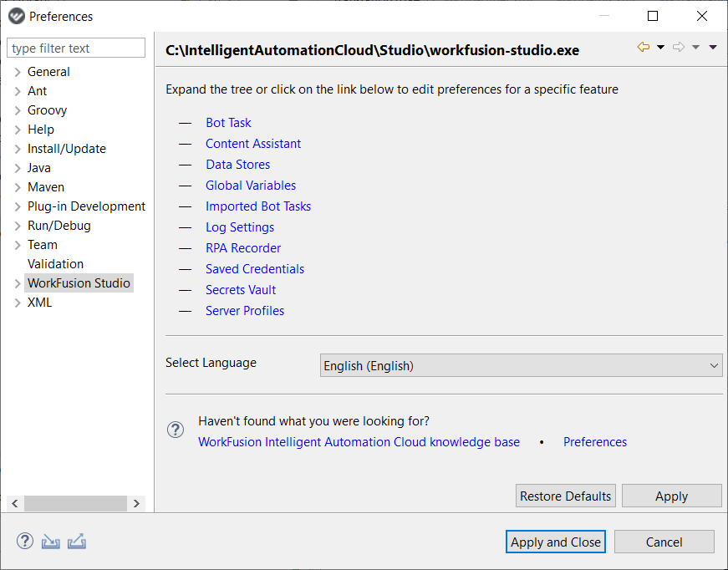Select WorkFusion Studio in the tree
728x570 pixels.
[x=79, y=283]
